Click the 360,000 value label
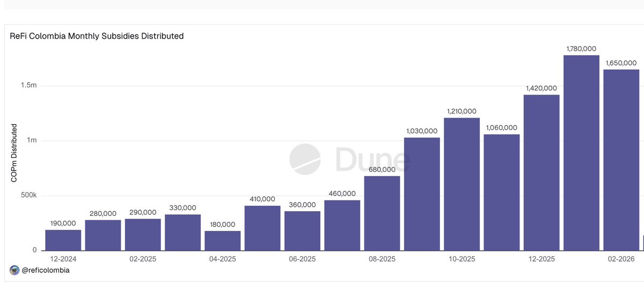Image resolution: width=644 pixels, height=289 pixels. tap(302, 204)
